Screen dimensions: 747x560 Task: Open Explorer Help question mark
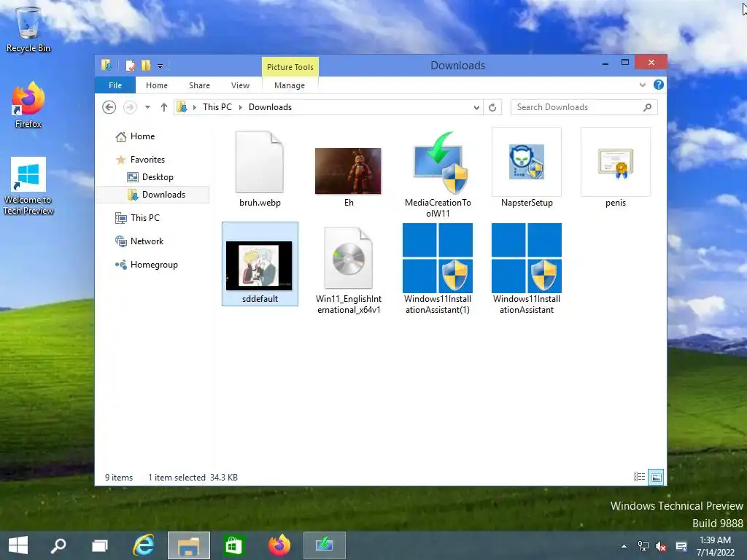pos(659,85)
